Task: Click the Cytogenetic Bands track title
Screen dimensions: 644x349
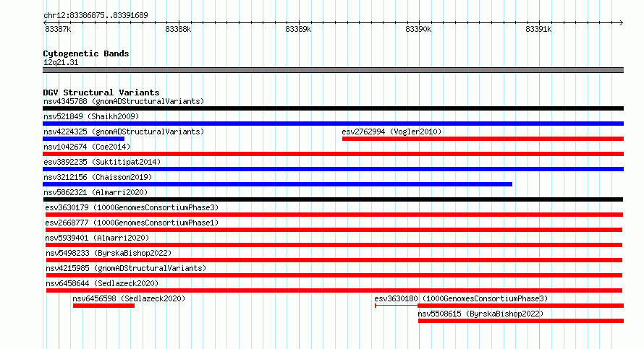Action: [x=86, y=53]
